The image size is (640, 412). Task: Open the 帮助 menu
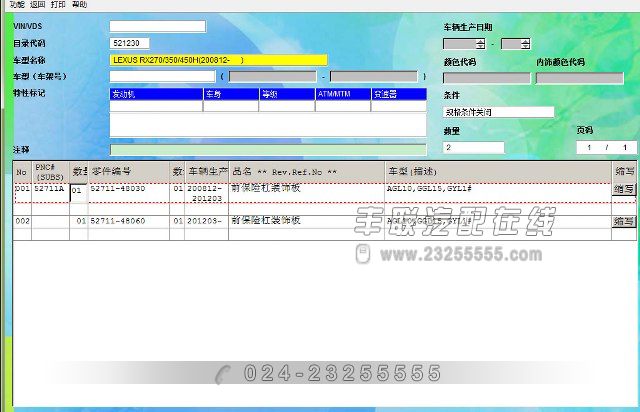[x=79, y=4]
